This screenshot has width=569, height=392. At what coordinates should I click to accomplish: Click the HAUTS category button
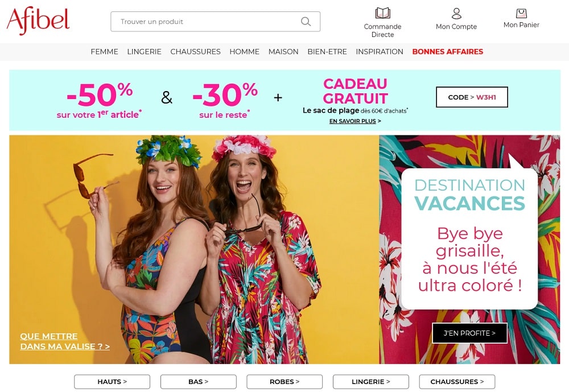(x=112, y=382)
